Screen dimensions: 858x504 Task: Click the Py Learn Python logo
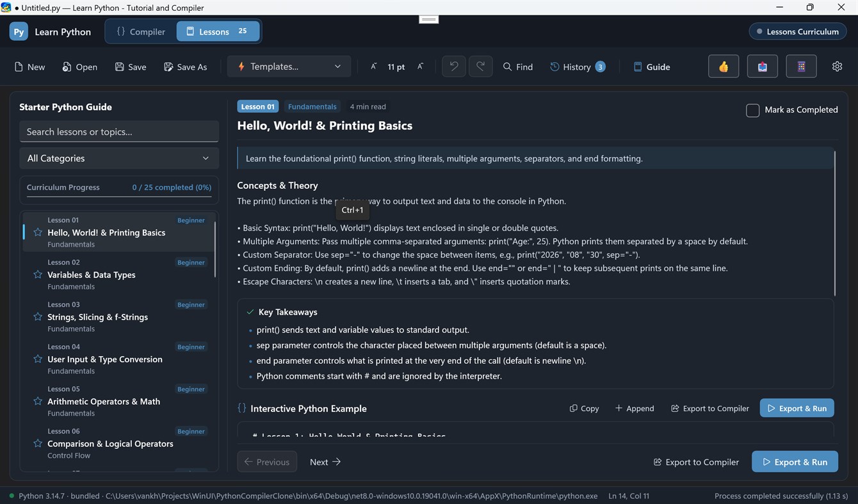pos(19,31)
